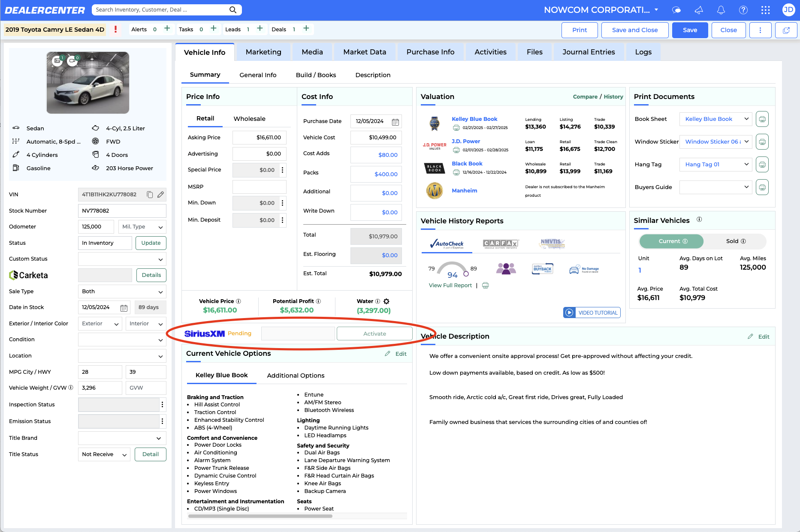The height and width of the screenshot is (532, 800).
Task: Click the red exclamation warning icon
Action: [115, 29]
